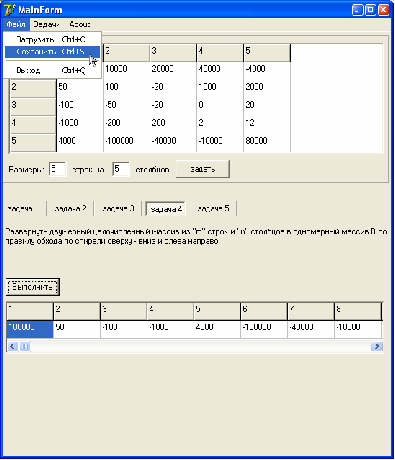Focus the row count input field
The height and width of the screenshot is (460, 395).
point(57,169)
